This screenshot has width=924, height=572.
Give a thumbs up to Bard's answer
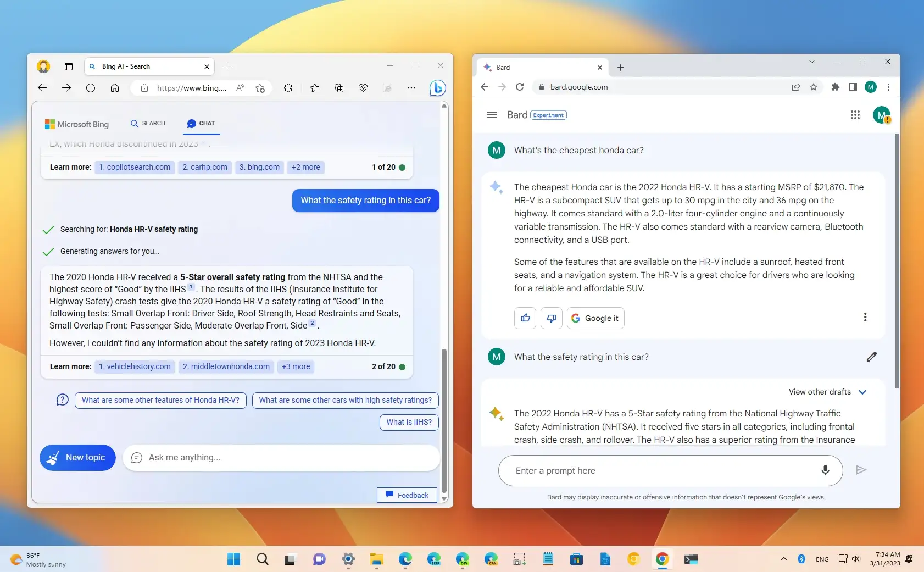point(525,318)
